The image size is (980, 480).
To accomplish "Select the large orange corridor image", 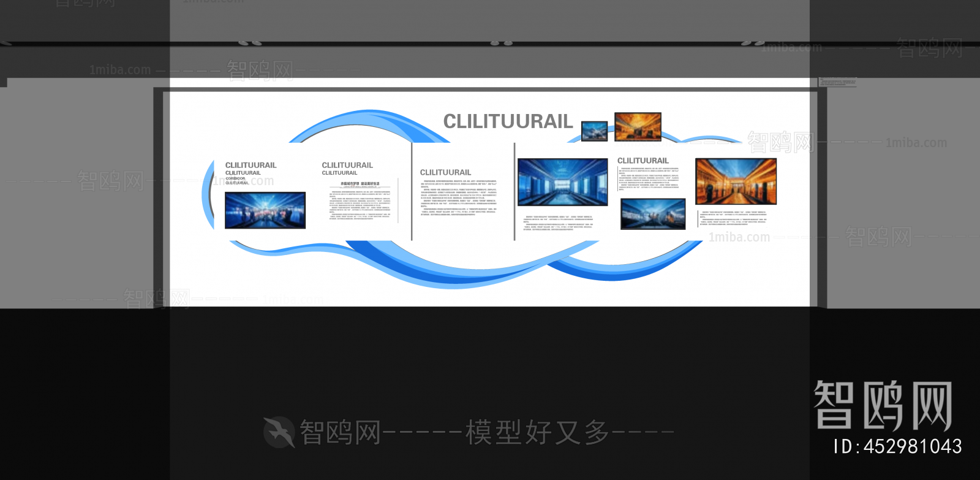I will pyautogui.click(x=736, y=181).
